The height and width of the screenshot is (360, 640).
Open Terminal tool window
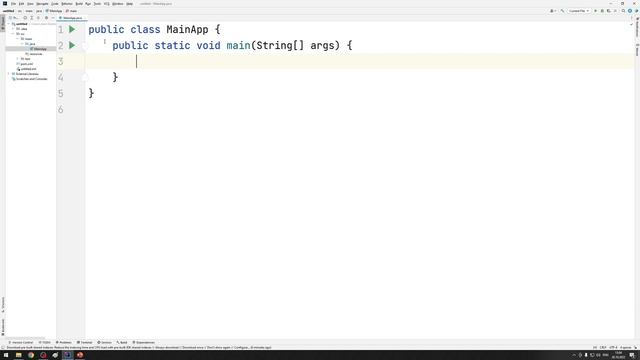pyautogui.click(x=84, y=342)
